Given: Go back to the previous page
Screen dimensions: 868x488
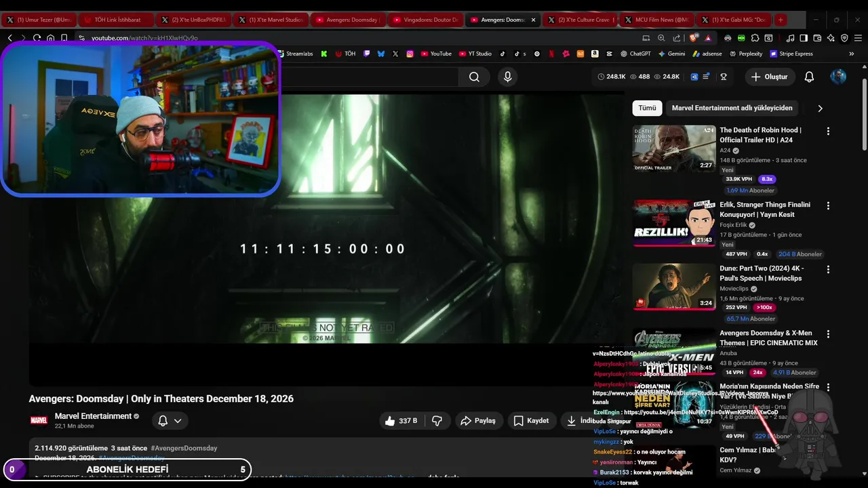Looking at the screenshot, I should [x=9, y=38].
